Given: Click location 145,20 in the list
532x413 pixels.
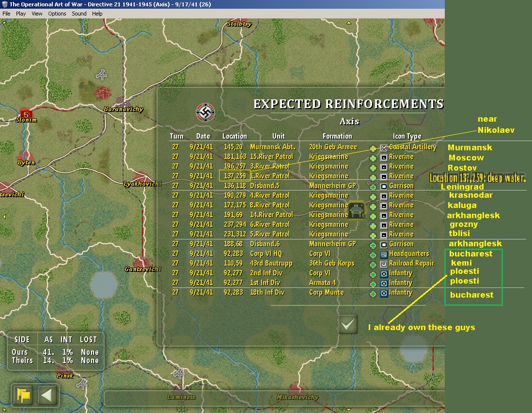Looking at the screenshot, I should click(x=233, y=147).
